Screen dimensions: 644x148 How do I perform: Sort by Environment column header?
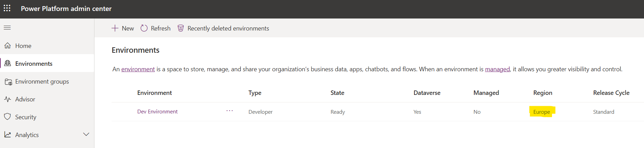click(154, 93)
